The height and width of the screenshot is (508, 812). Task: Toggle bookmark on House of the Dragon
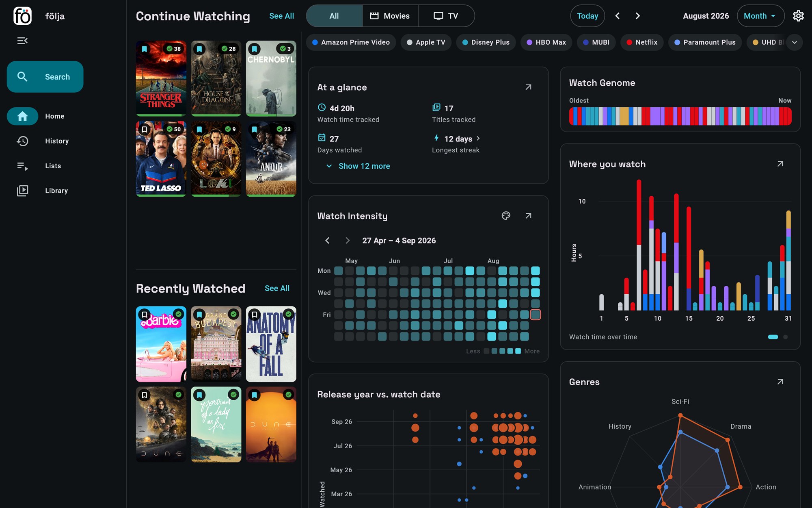(x=199, y=49)
